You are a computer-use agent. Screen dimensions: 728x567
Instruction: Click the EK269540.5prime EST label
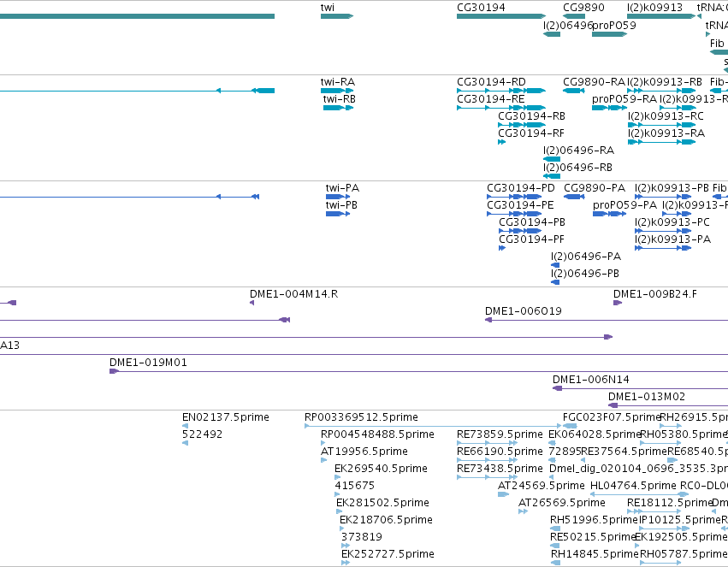click(x=382, y=469)
